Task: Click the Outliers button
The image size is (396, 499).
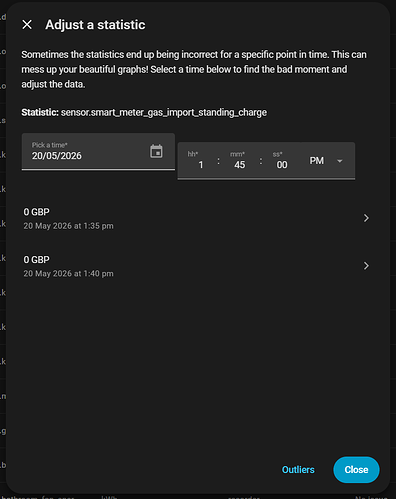Action: coord(298,470)
